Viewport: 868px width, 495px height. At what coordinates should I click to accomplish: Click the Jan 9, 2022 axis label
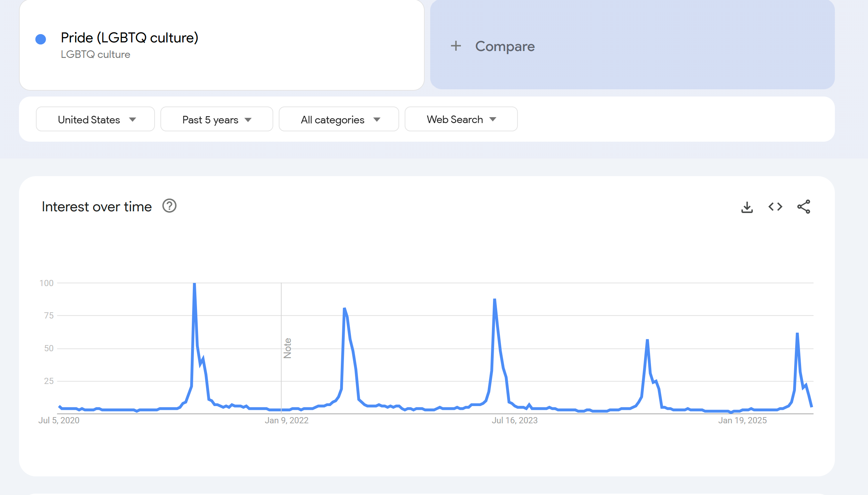click(286, 421)
